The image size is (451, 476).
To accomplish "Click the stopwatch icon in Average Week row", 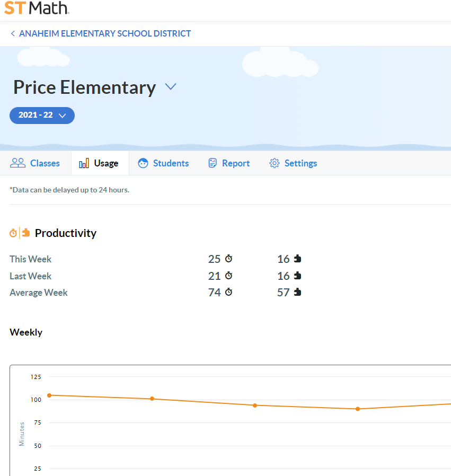I will 228,292.
